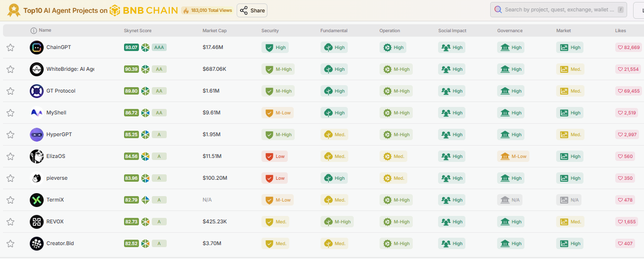Open the Creator.Bid project link
The height and width of the screenshot is (259, 644).
pyautogui.click(x=60, y=244)
